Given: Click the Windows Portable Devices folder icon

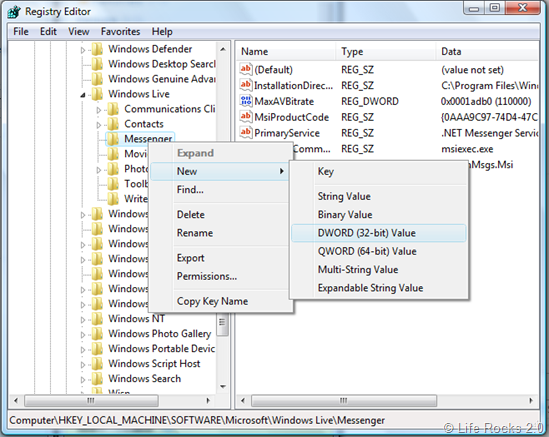Looking at the screenshot, I should click(97, 349).
